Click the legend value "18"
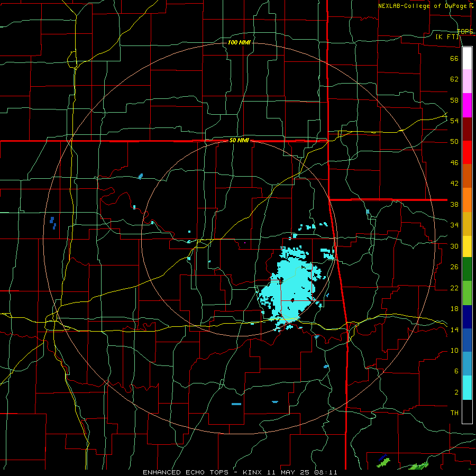 pos(454,309)
